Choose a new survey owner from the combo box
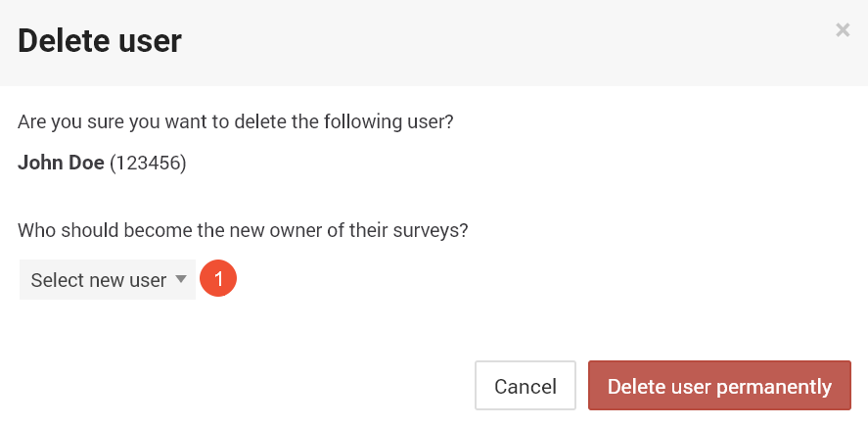Screen dimensions: 868x426 click(x=108, y=280)
